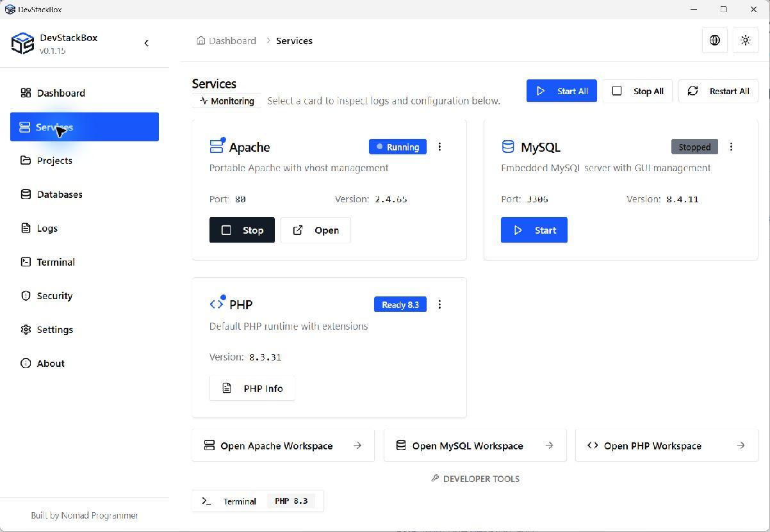
Task: Open the Logs page from sidebar
Action: 85,228
